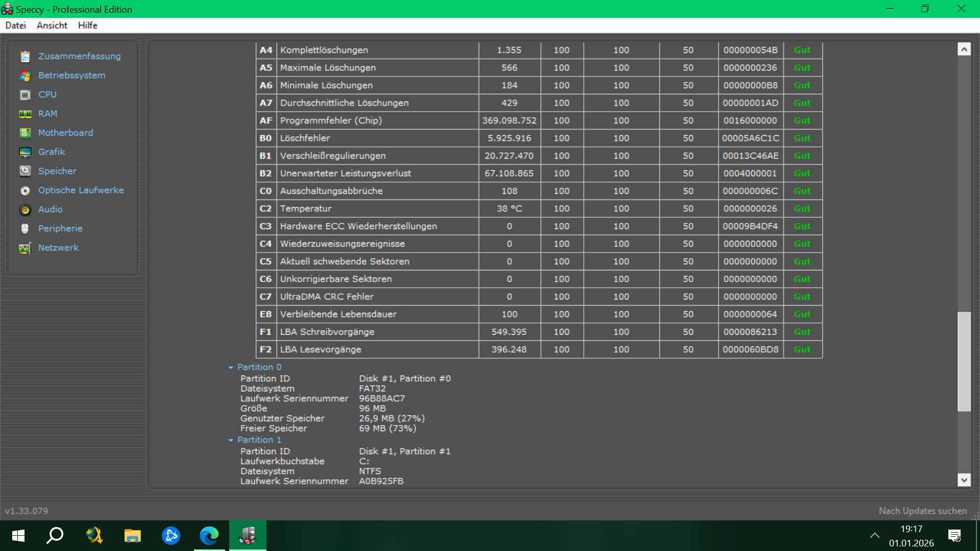This screenshot has height=551, width=980.
Task: Collapse the Partition 1 section
Action: (x=231, y=440)
